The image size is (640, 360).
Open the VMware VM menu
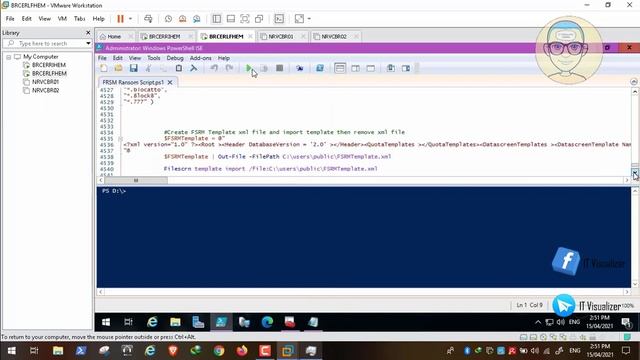[x=62, y=19]
